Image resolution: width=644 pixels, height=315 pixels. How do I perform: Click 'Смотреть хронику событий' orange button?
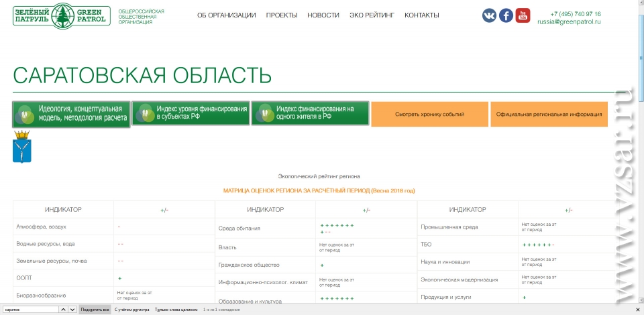point(429,115)
